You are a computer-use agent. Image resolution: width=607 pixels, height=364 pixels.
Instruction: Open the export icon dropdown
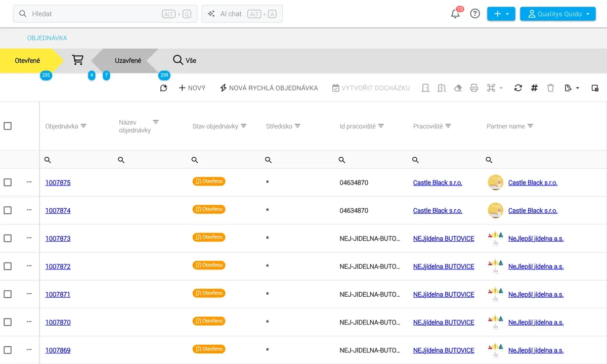pos(572,88)
